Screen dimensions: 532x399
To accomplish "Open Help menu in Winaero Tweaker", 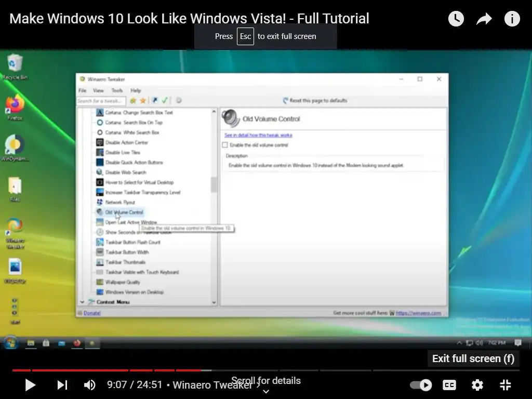I will [x=136, y=90].
